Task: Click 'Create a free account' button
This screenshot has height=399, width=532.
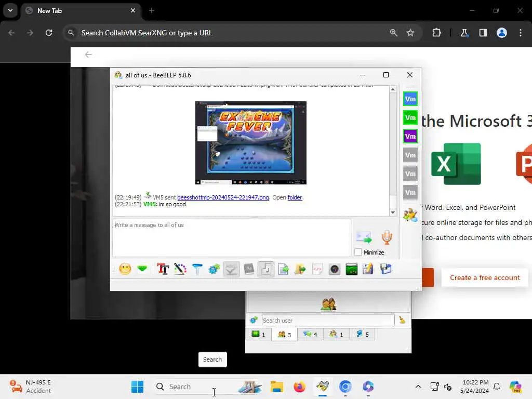Action: [485, 277]
